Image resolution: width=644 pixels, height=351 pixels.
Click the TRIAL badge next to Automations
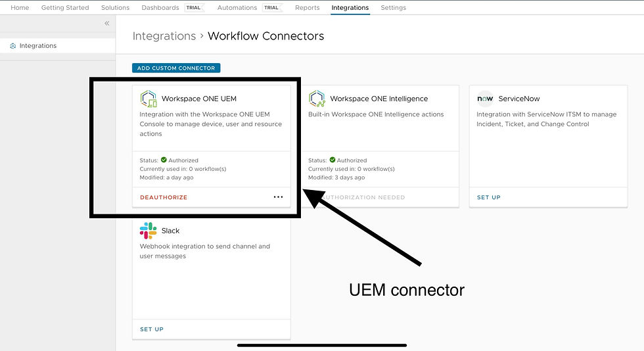(x=271, y=7)
